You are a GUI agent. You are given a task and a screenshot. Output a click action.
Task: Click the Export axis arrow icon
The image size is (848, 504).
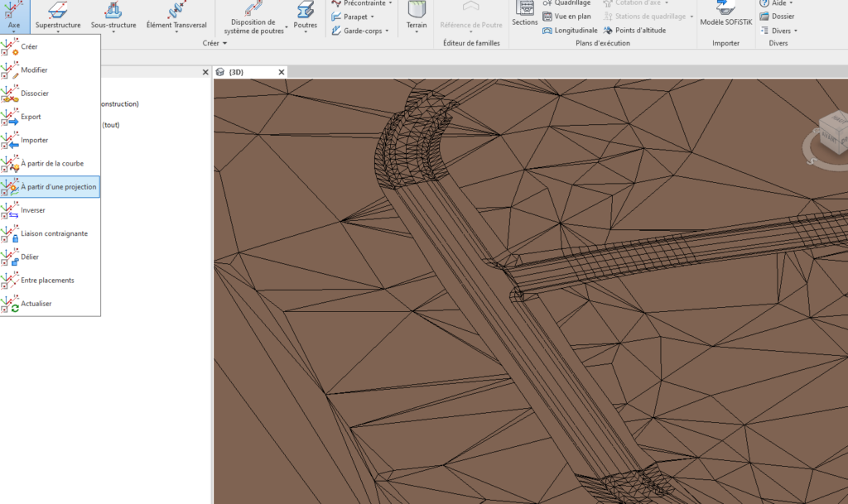click(10, 117)
